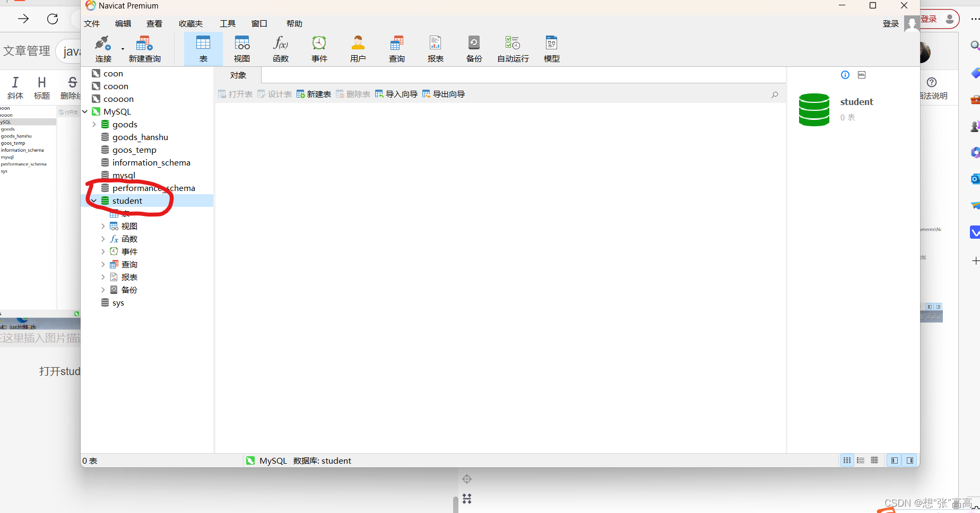Select the Table (表) toolbar icon
This screenshot has height=513, width=980.
203,49
